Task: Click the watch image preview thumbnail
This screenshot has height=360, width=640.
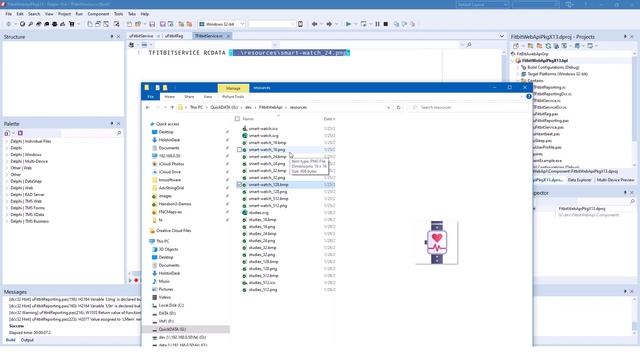Action: tap(437, 242)
